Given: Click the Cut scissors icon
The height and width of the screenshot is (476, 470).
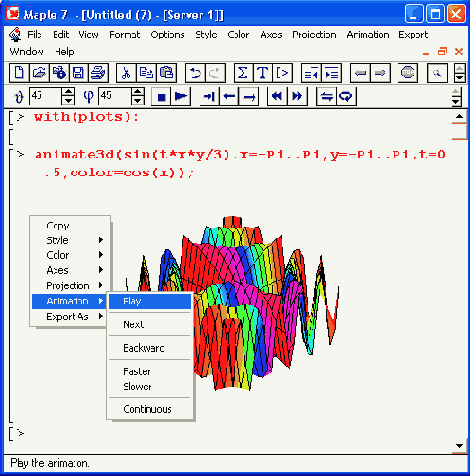Looking at the screenshot, I should pyautogui.click(x=126, y=73).
